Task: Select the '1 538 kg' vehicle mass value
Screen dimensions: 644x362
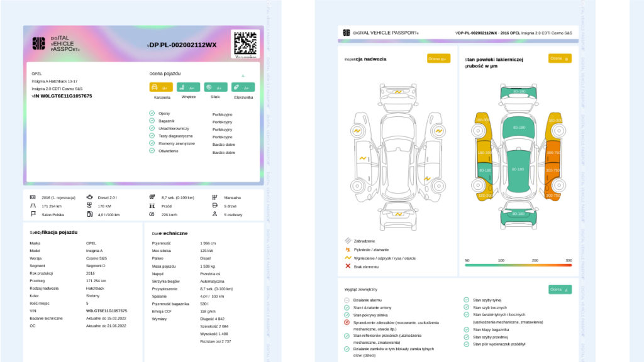Action: 208,266
